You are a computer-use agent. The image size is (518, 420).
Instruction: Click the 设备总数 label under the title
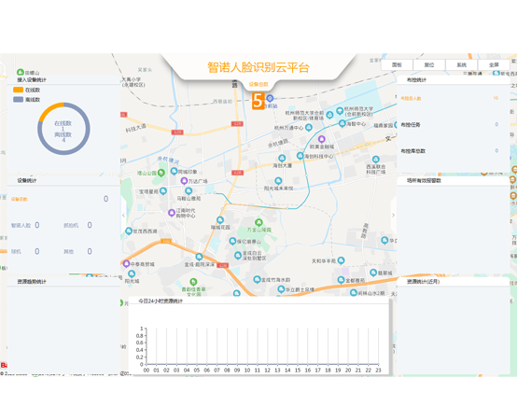click(x=259, y=84)
